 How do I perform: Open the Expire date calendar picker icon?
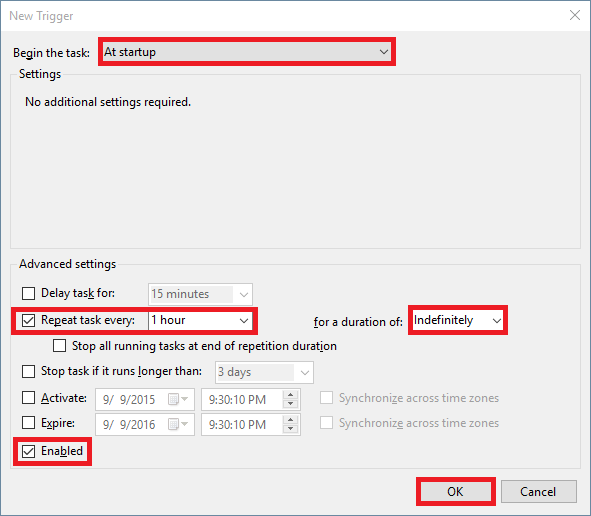(178, 424)
